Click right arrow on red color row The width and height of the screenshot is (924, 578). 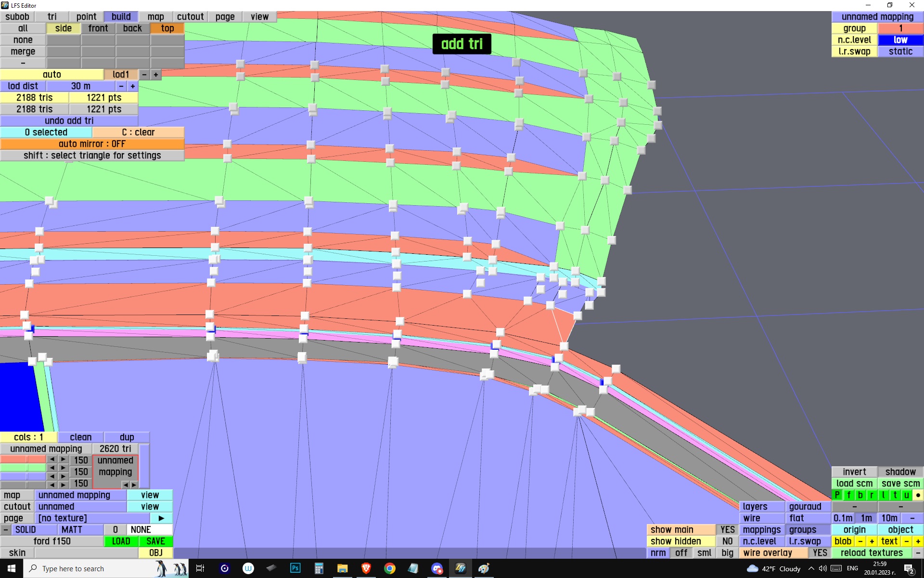tap(63, 459)
